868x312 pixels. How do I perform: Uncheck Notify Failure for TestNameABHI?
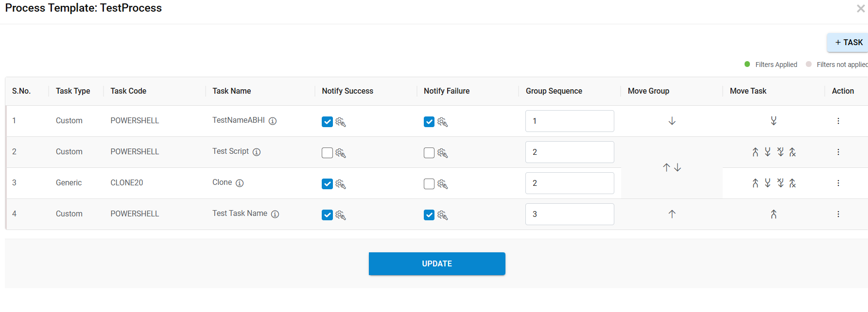(429, 122)
